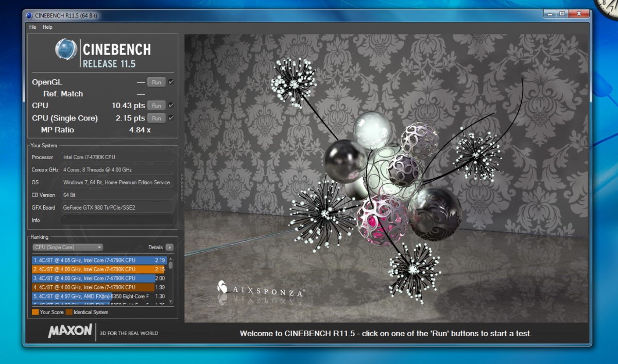Click the MAXON logo
The width and height of the screenshot is (618, 364).
[71, 331]
